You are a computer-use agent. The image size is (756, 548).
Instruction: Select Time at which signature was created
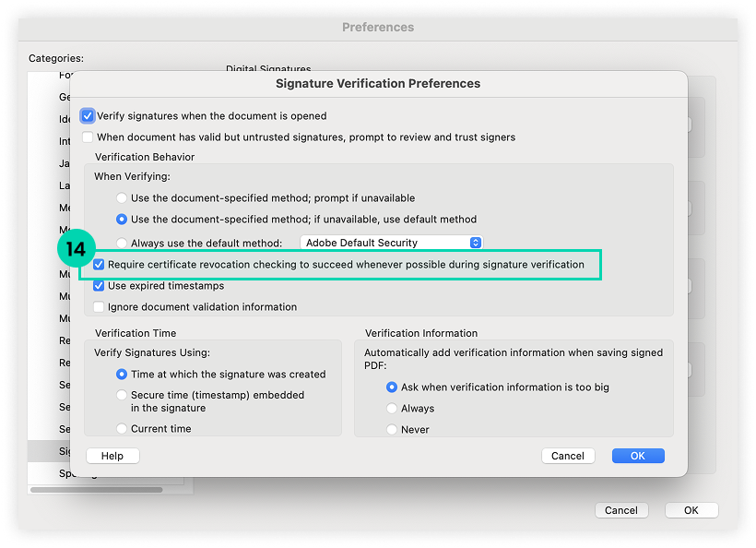tap(122, 375)
